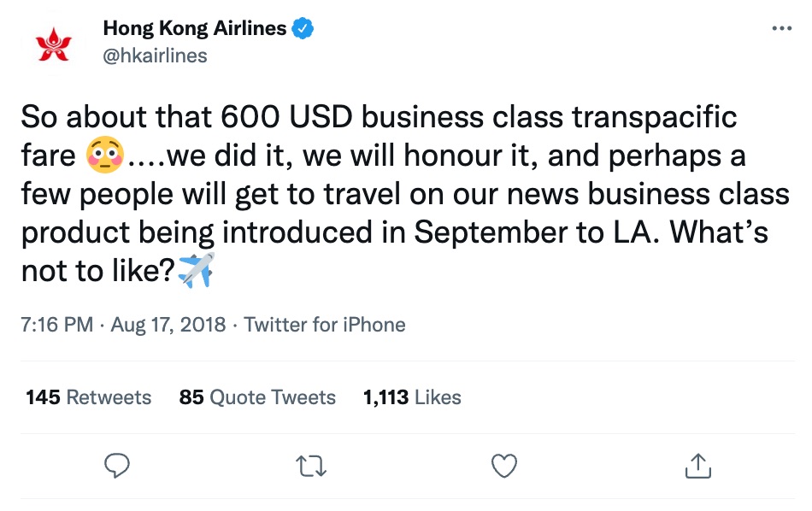This screenshot has height=511, width=812.
Task: Open the tweet options via the three-dot menu
Action: pos(782,27)
